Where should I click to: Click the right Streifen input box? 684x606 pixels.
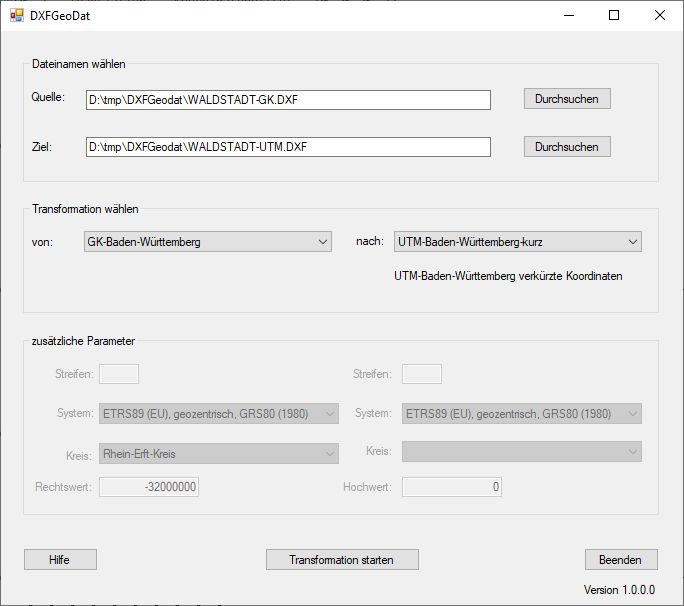coord(421,374)
